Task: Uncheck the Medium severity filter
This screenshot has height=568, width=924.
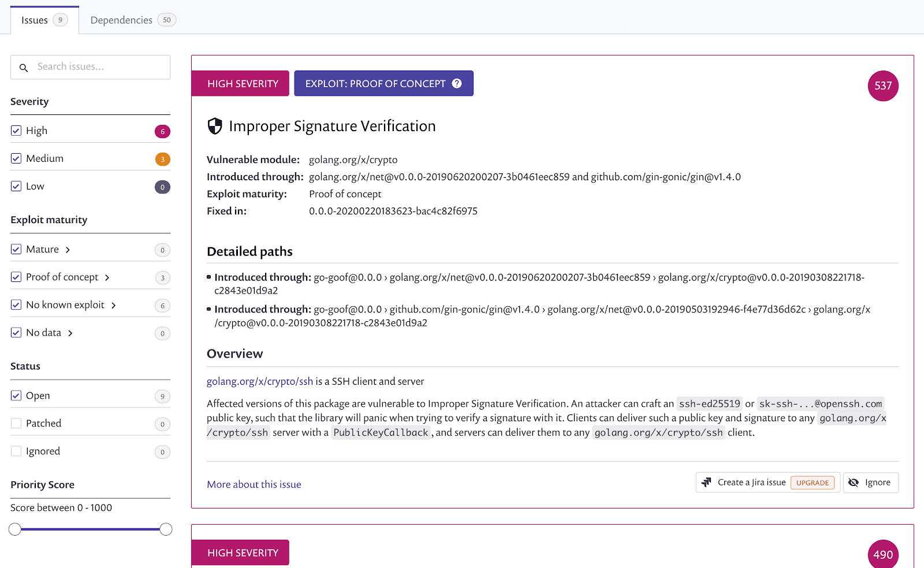Action: tap(16, 157)
